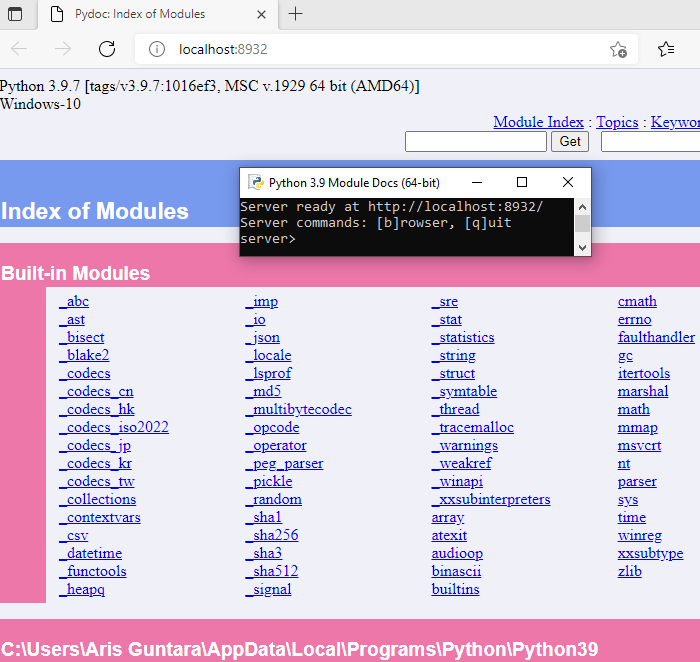This screenshot has width=700, height=662.
Task: Open the _locale module link
Action: click(268, 355)
